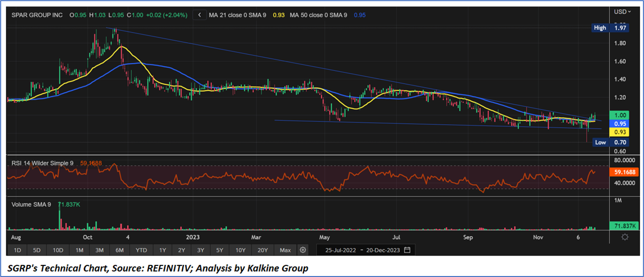Image resolution: width=644 pixels, height=277 pixels.
Task: Select the 10D time range
Action: point(58,250)
